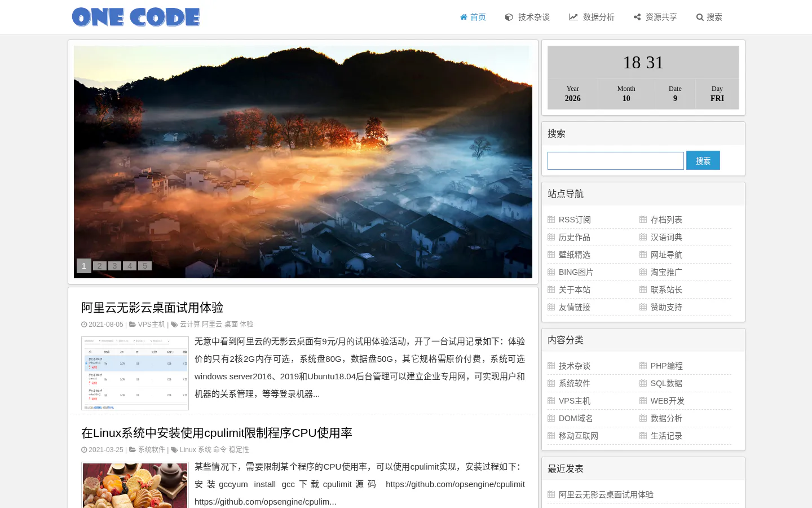The height and width of the screenshot is (508, 812).
Task: Click the 搜索 magnifier item in the top nav
Action: click(709, 17)
